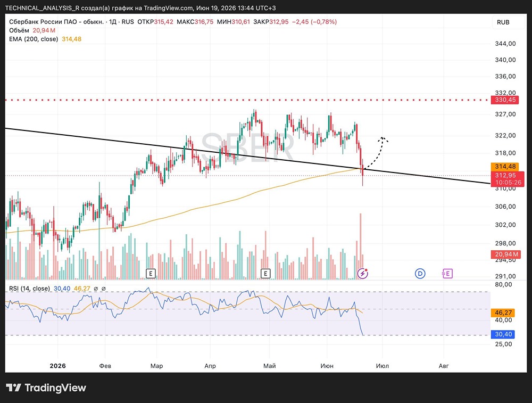Click the earnings E marker near May
The height and width of the screenshot is (403, 532).
pos(265,273)
